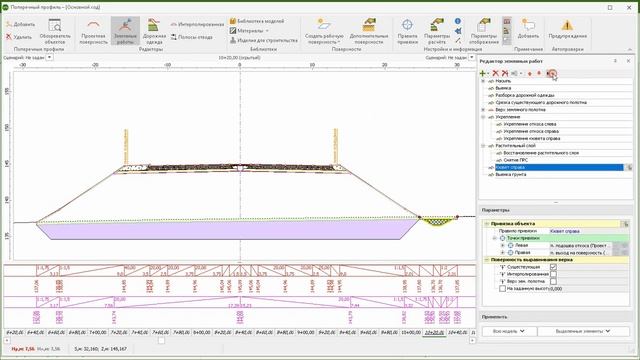Screen dimensions: 640x360
Task: Click the middle toggle in ribbon display column
Action: point(507,31)
